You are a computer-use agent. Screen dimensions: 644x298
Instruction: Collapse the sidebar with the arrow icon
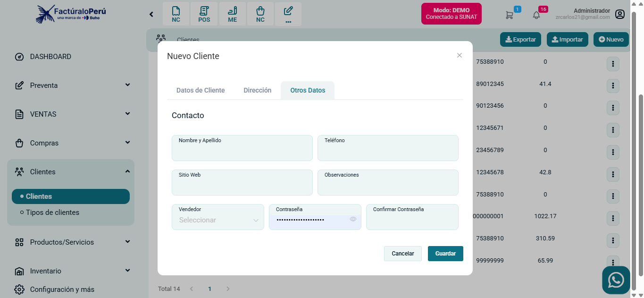[x=151, y=14]
